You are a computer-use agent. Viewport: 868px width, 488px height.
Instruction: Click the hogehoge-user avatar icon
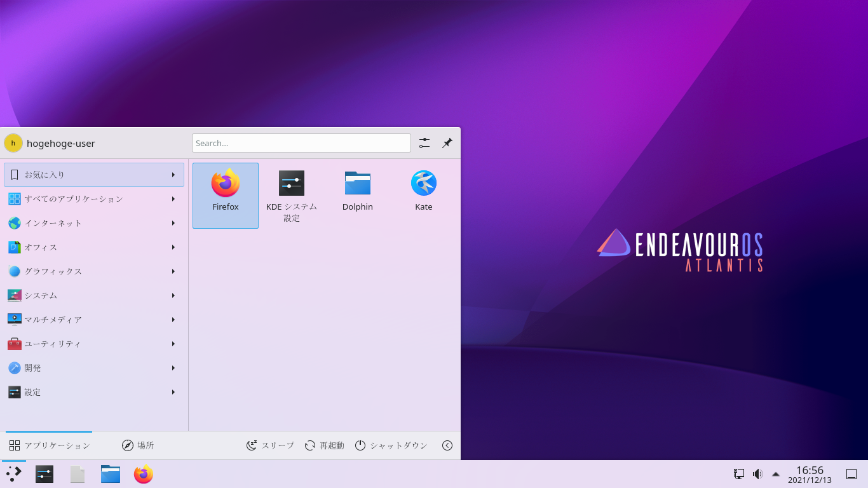coord(13,143)
